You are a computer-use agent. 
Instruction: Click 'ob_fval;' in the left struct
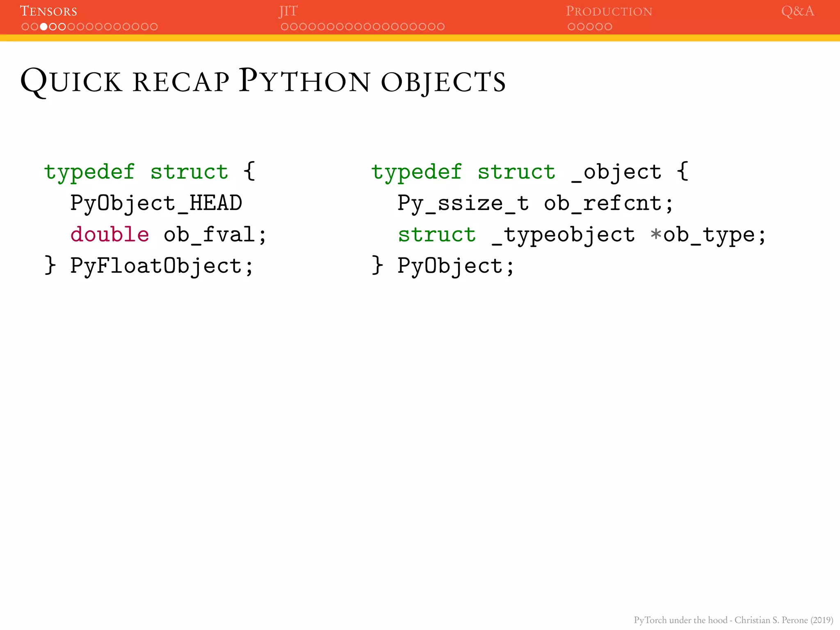[215, 235]
